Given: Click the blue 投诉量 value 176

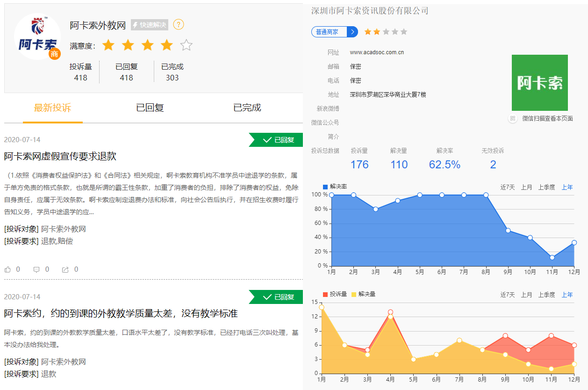Looking at the screenshot, I should 359,165.
